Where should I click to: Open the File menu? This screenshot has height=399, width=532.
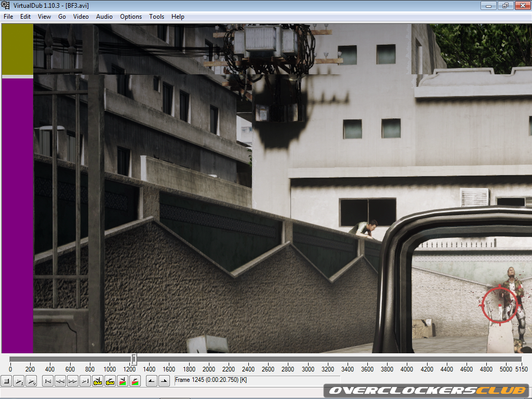[8, 17]
